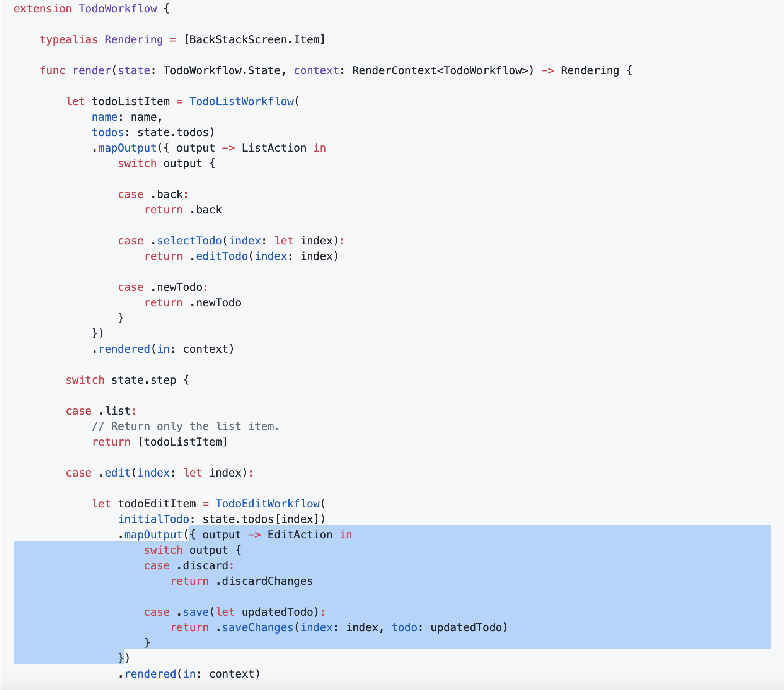Image resolution: width=784 pixels, height=690 pixels.
Task: Select the RenderContext<TodoWorkflow> type annotation
Action: click(441, 70)
